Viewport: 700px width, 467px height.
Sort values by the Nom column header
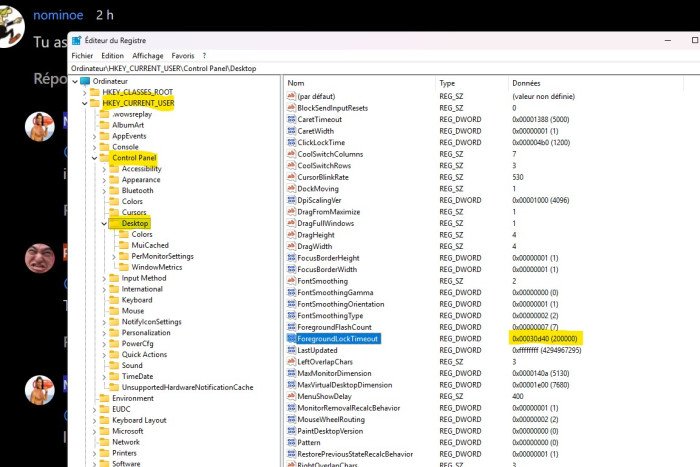pyautogui.click(x=296, y=82)
